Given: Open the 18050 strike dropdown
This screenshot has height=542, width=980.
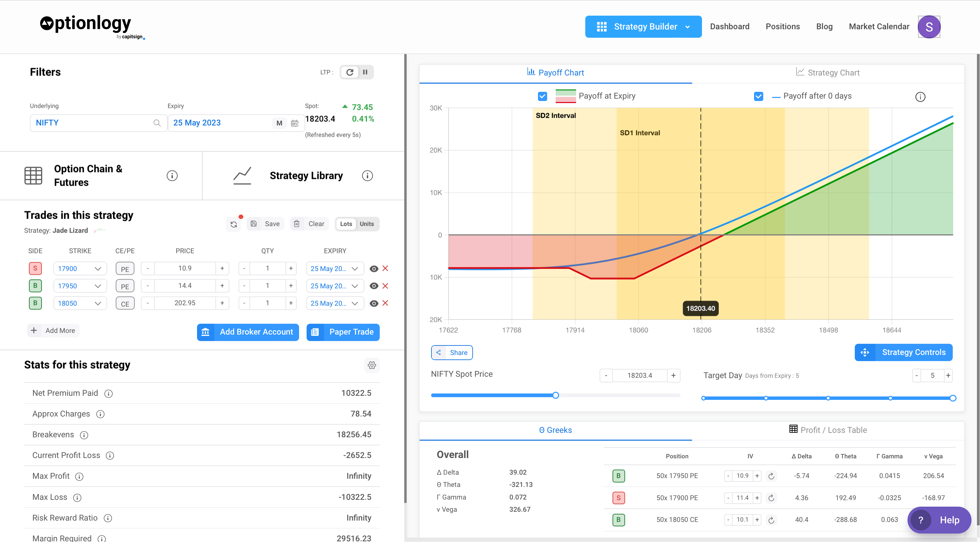Looking at the screenshot, I should [80, 303].
